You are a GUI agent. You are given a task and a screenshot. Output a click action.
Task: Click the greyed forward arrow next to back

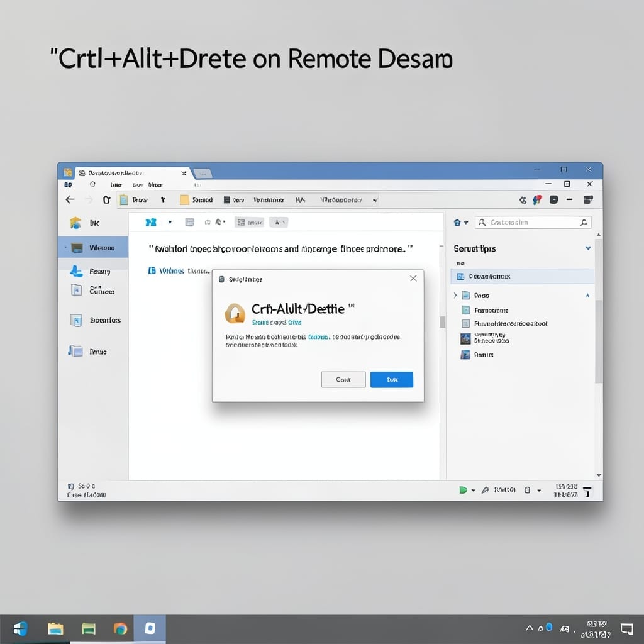89,199
